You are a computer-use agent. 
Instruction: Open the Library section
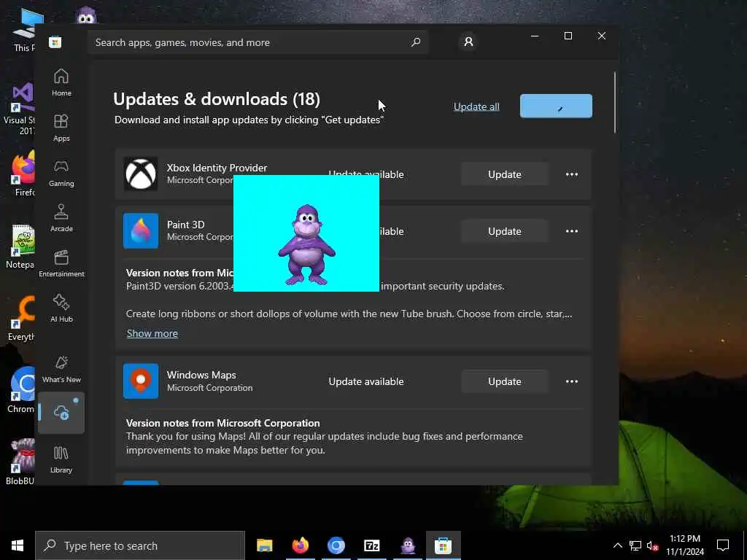(61, 460)
